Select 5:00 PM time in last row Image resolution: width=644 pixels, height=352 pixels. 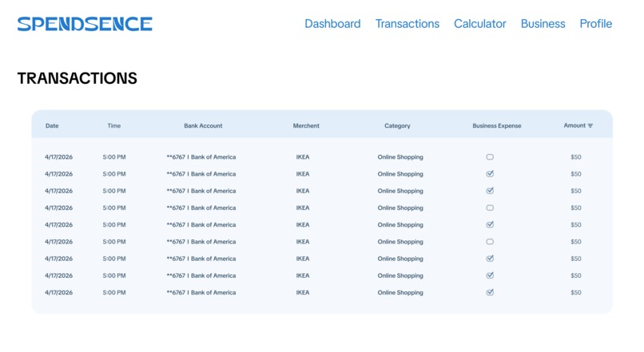tap(114, 292)
